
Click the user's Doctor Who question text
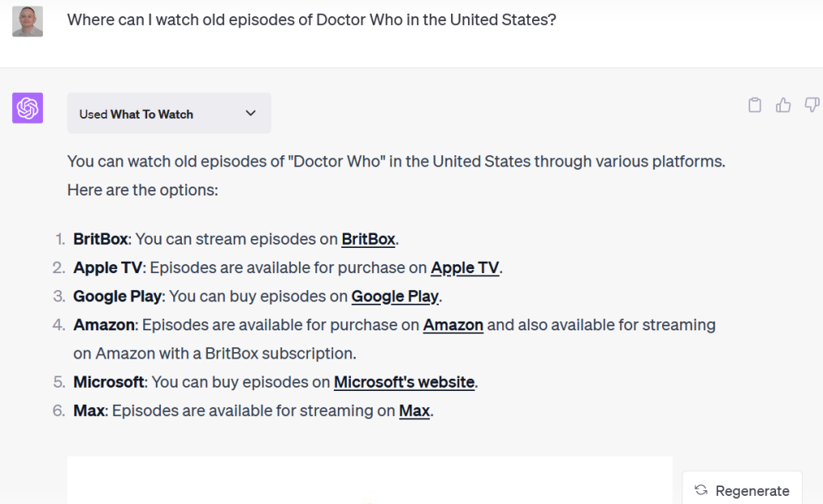pos(311,19)
